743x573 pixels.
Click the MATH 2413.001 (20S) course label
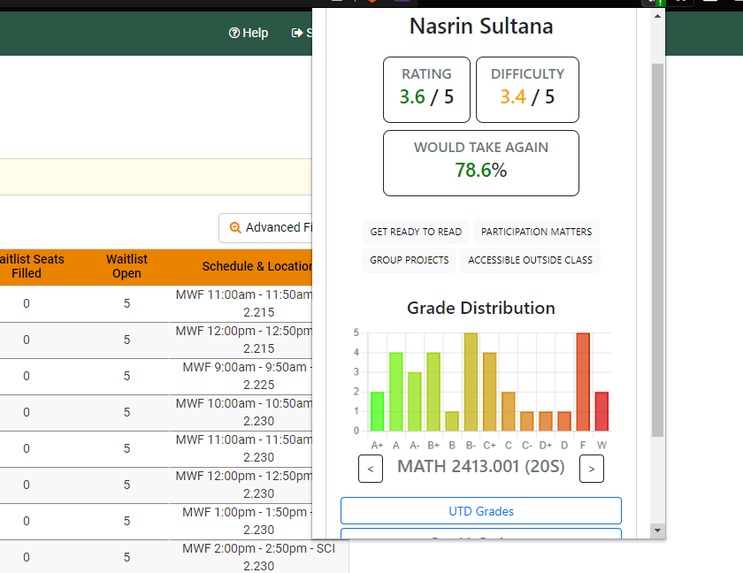(481, 467)
